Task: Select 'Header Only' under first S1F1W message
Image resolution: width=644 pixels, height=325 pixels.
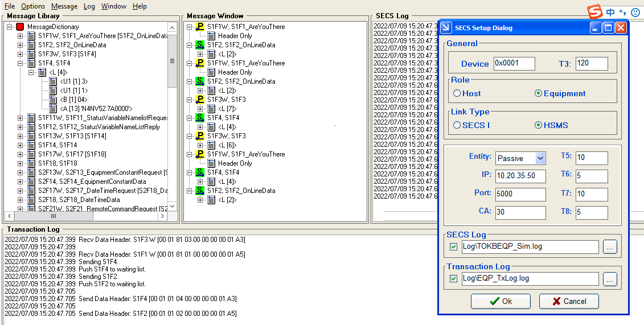Action: click(235, 36)
